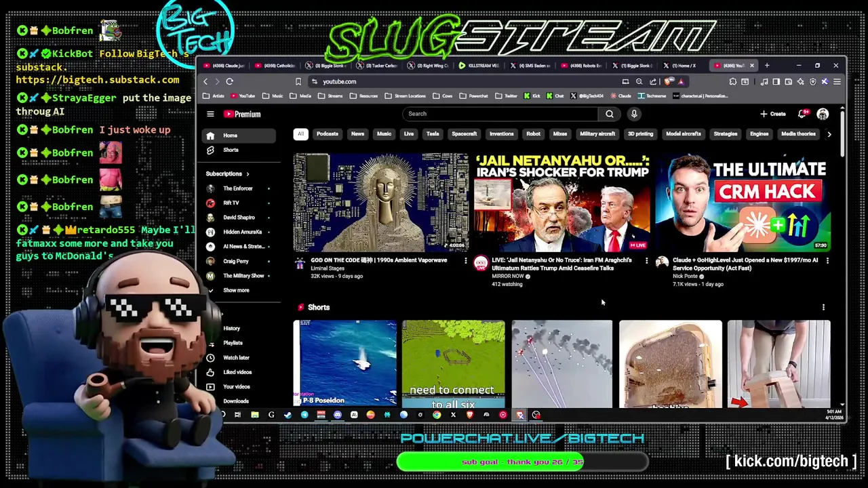Go back in browser history
The height and width of the screenshot is (488, 868).
(x=205, y=81)
